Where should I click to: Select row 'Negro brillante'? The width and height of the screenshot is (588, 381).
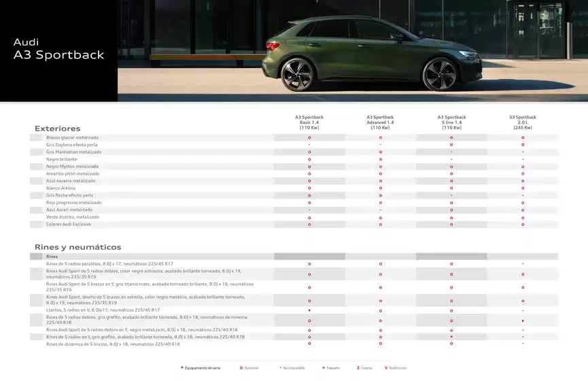(x=294, y=159)
